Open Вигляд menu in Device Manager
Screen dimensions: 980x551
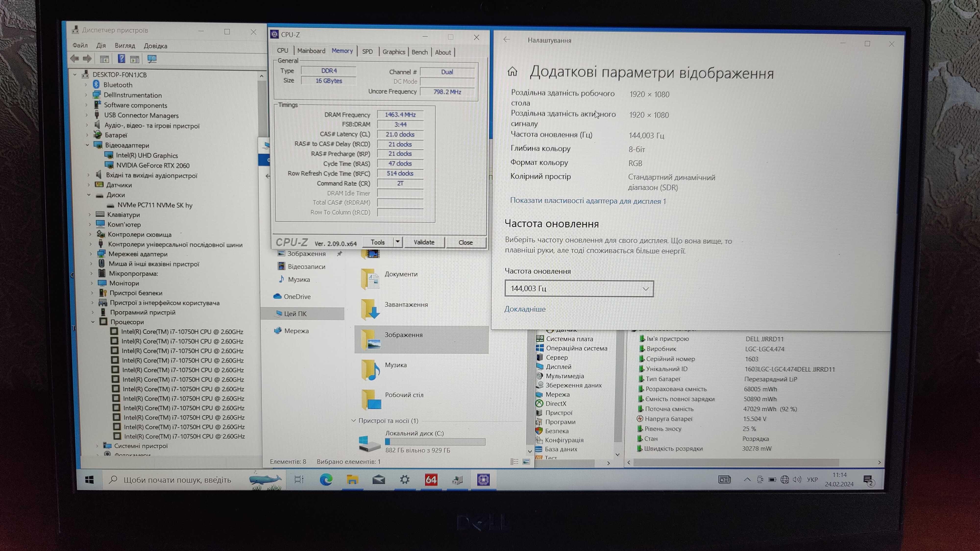pyautogui.click(x=125, y=46)
